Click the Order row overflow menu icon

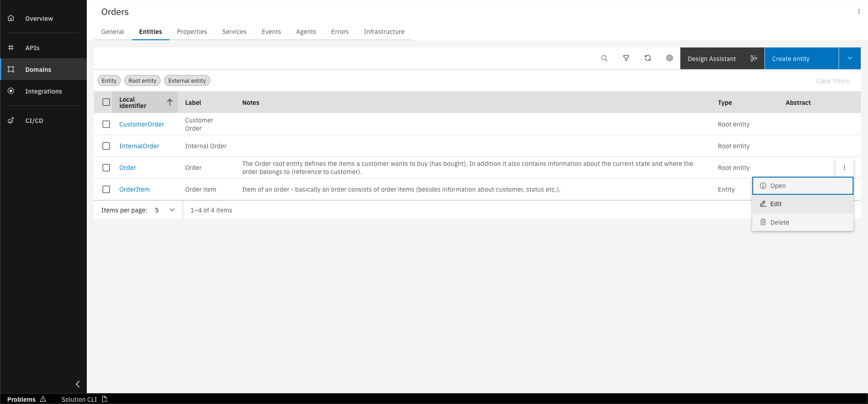tap(844, 168)
